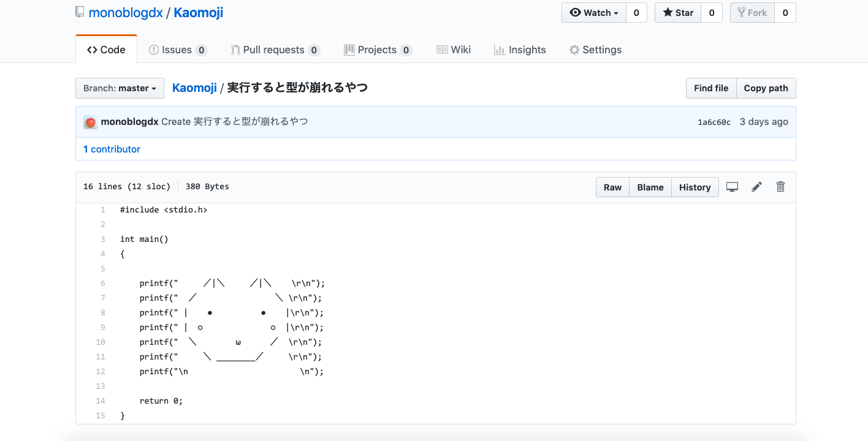
Task: Click the Raw button
Action: click(612, 187)
